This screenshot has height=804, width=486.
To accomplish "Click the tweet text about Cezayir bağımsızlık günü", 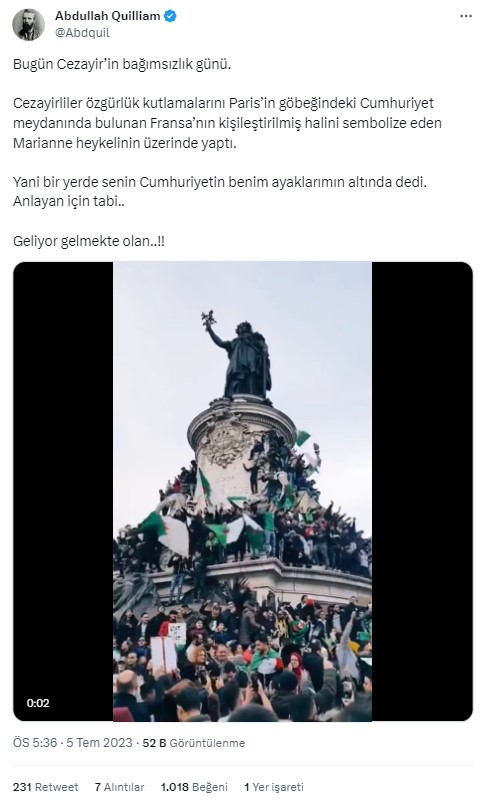I will (x=122, y=65).
